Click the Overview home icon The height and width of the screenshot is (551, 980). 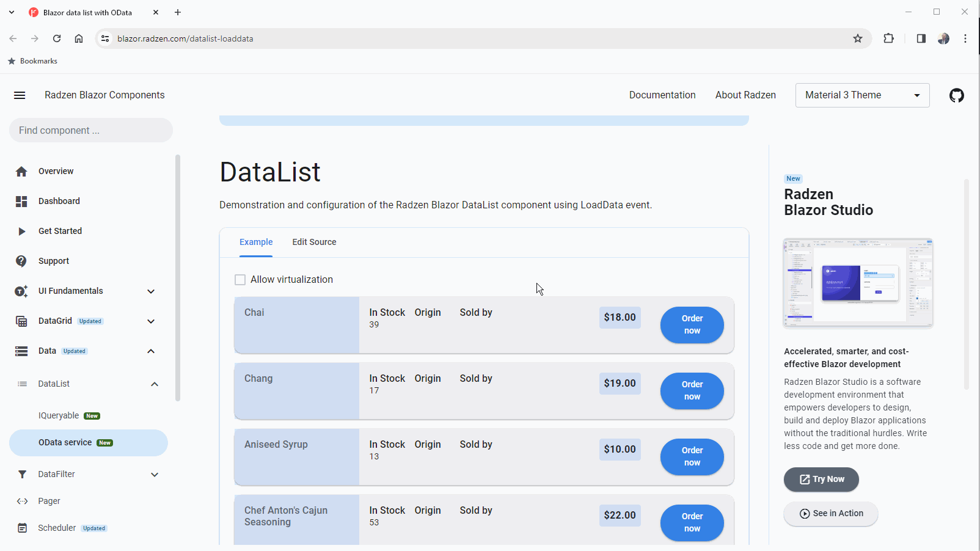coord(21,172)
